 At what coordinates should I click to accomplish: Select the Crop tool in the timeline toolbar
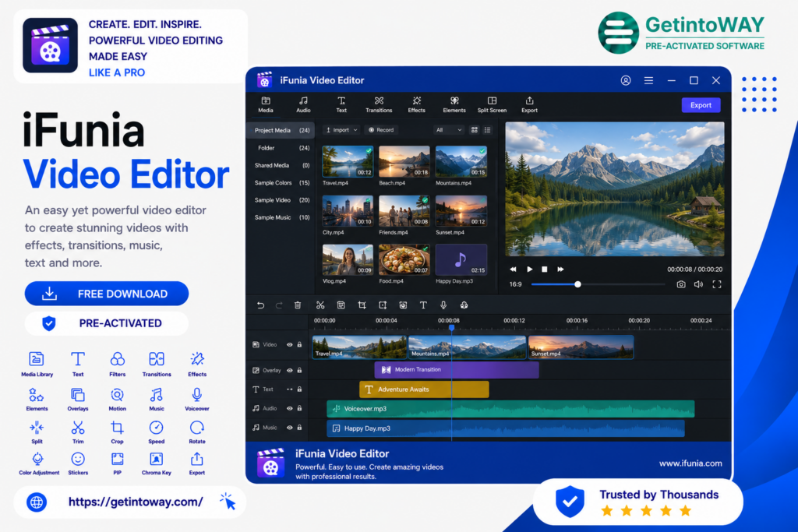pos(362,305)
